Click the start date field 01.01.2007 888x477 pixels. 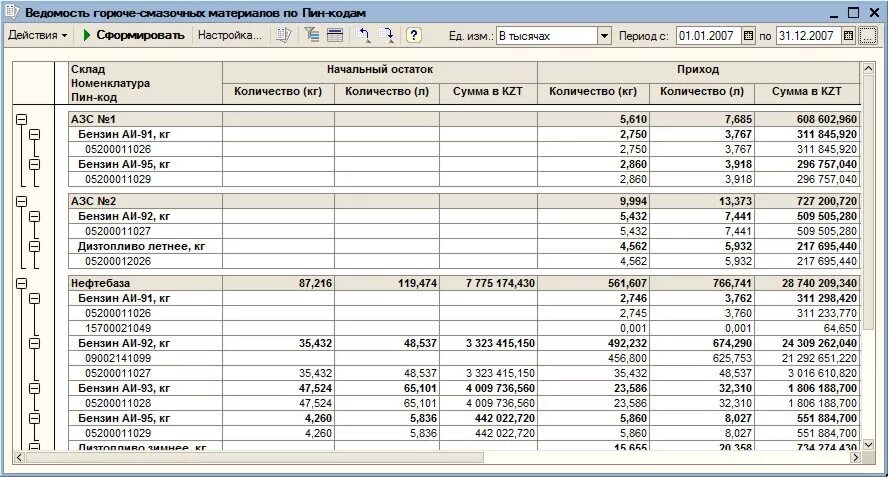click(x=708, y=36)
